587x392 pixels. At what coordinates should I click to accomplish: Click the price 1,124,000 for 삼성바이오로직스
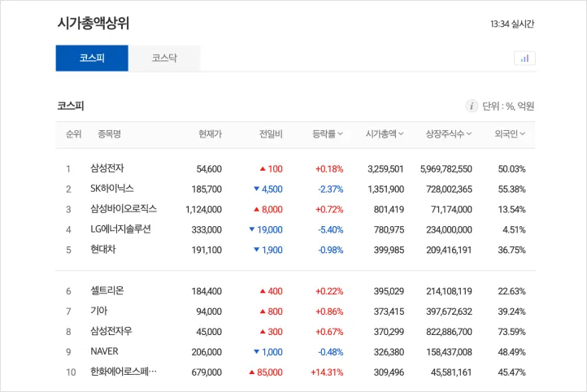coord(203,210)
